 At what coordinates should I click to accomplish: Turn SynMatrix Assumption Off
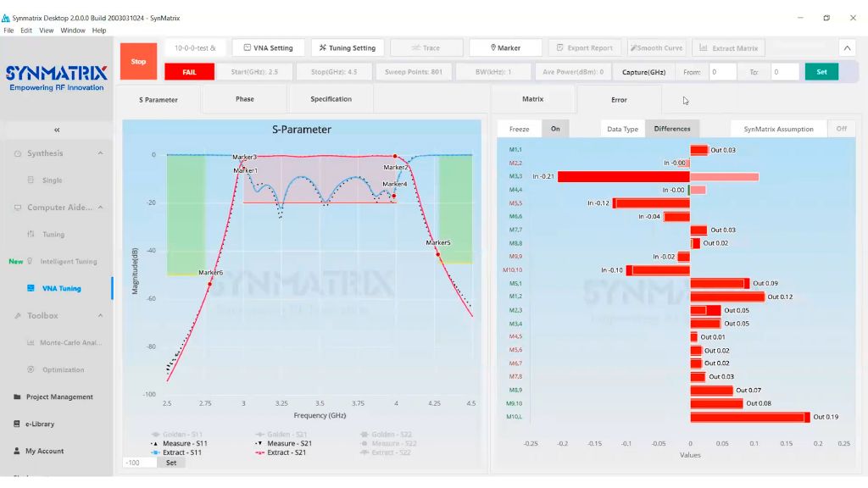[841, 129]
